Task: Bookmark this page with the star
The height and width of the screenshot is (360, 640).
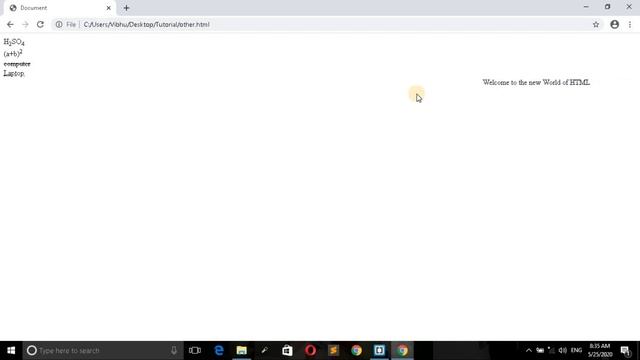Action: click(596, 24)
